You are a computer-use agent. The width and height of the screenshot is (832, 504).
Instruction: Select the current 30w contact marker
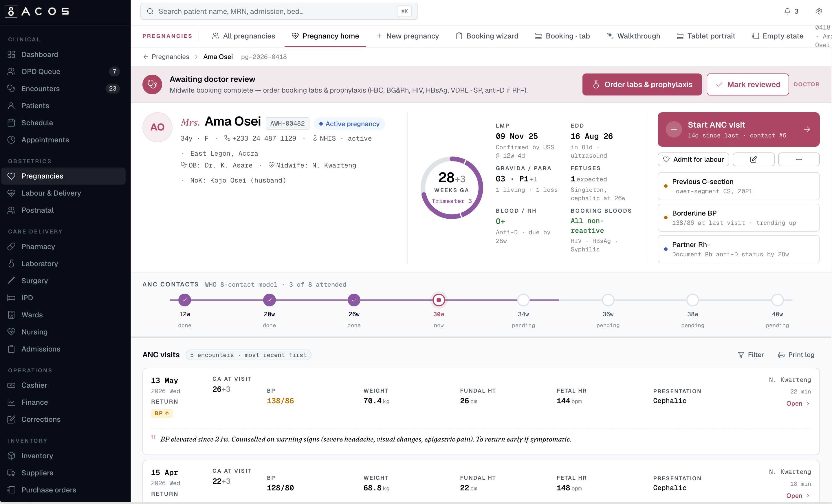point(439,300)
